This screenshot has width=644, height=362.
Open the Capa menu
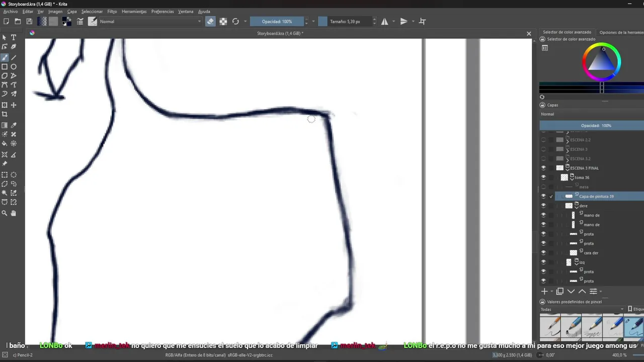(x=72, y=12)
